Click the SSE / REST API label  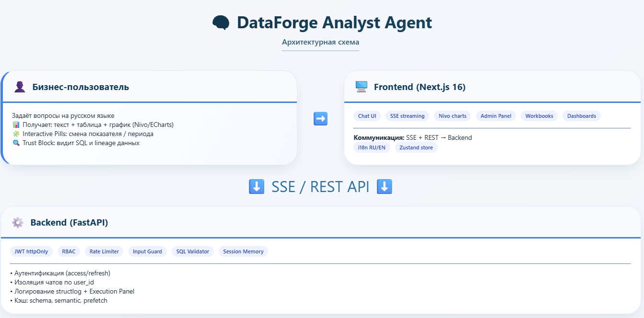click(320, 187)
